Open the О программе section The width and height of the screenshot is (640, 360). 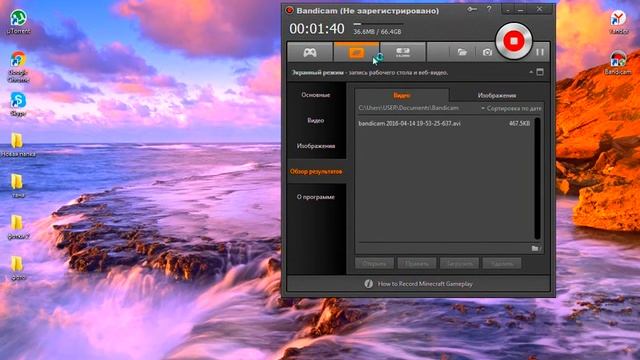tap(316, 197)
